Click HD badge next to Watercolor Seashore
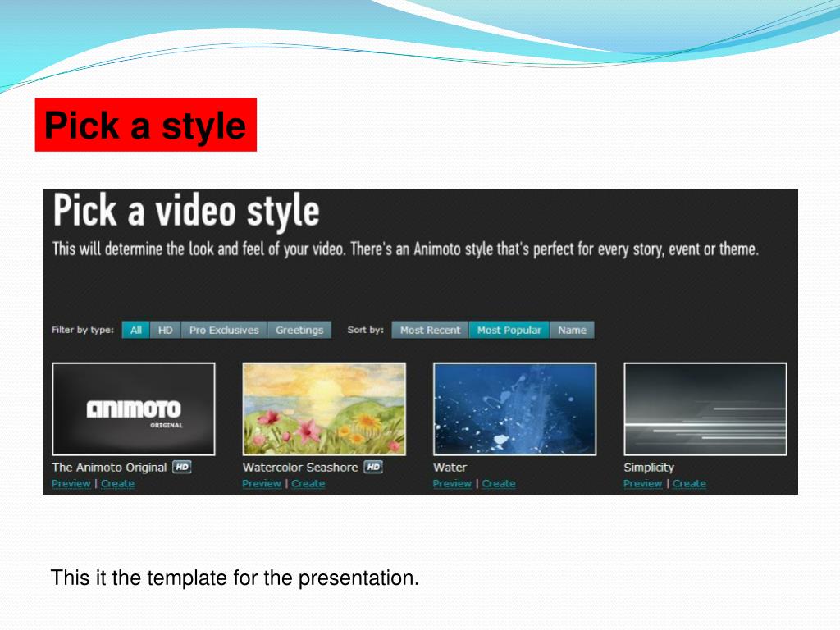The height and width of the screenshot is (630, 840). (x=373, y=467)
